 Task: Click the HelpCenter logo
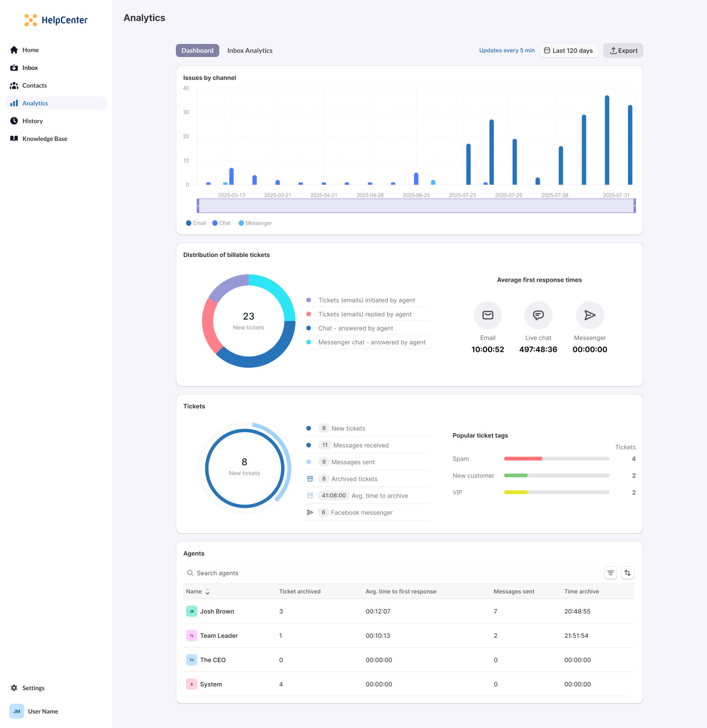56,20
